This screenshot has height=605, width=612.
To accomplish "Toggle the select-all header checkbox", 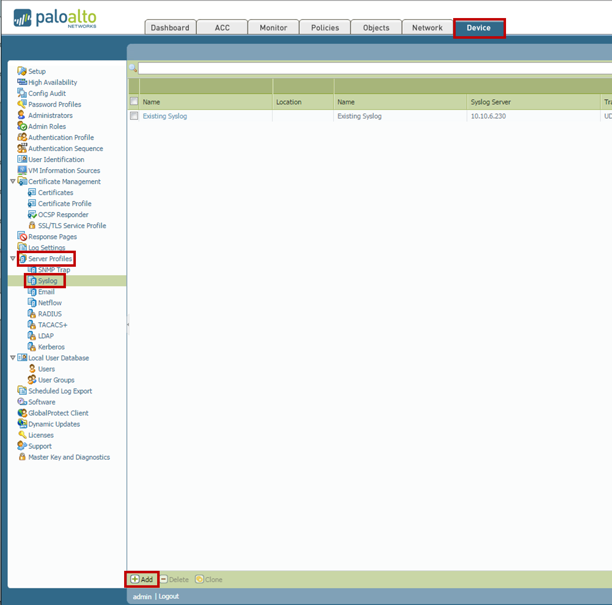I will coord(135,102).
